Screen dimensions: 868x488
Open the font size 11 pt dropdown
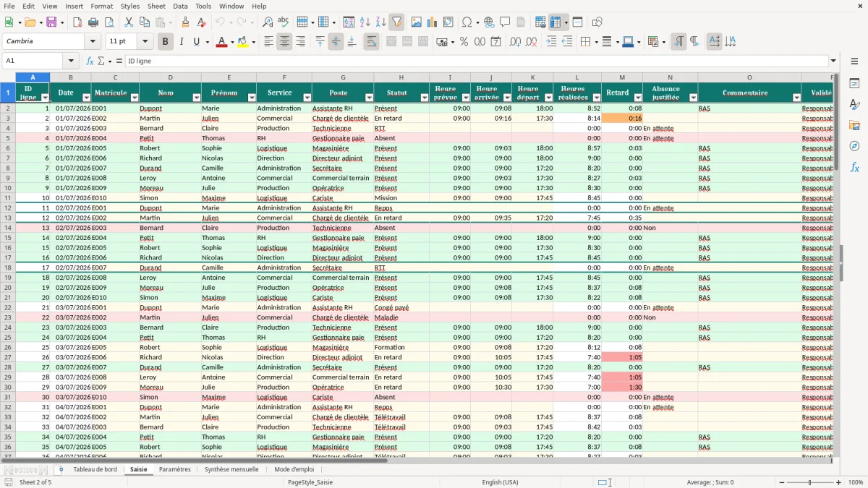tap(145, 42)
